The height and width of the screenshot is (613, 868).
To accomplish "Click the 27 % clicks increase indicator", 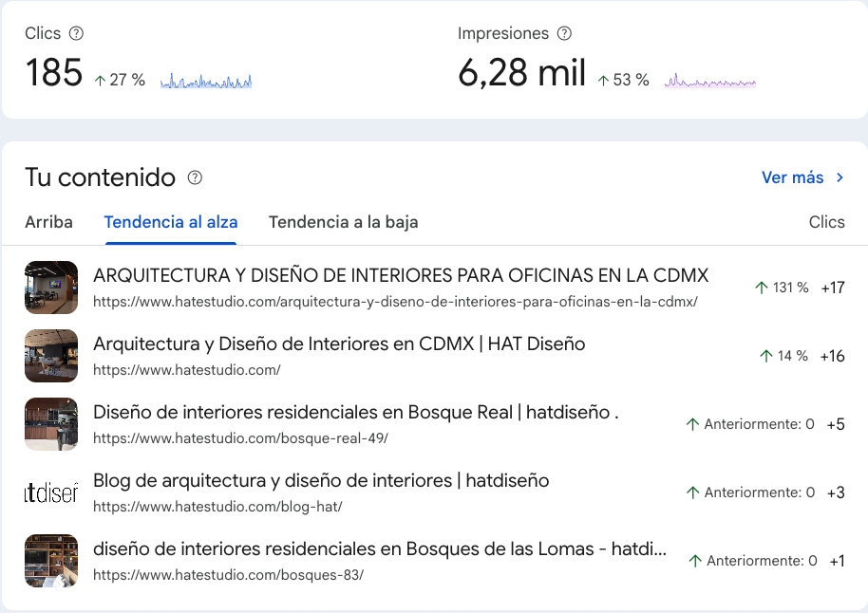I will coord(120,81).
